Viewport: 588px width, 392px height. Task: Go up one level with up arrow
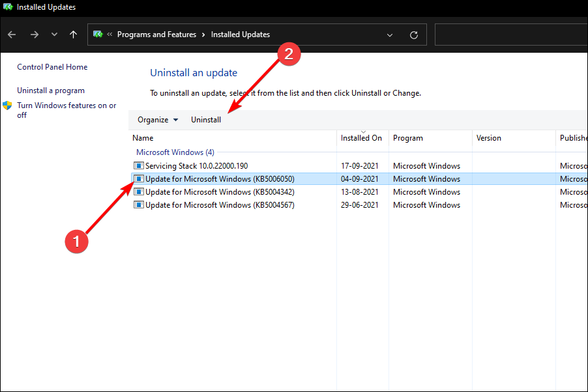tap(73, 35)
